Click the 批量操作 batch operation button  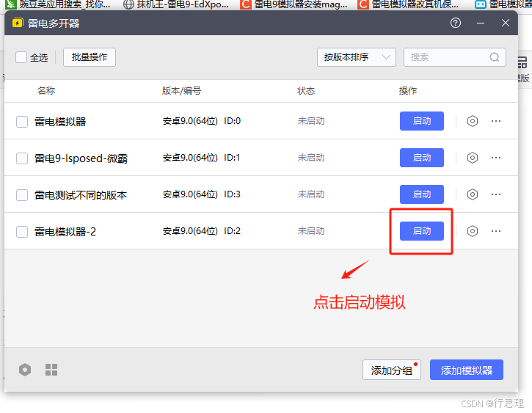pos(90,57)
